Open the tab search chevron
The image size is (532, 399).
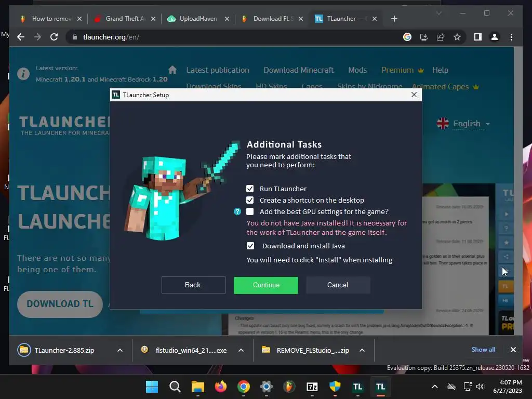click(x=438, y=13)
